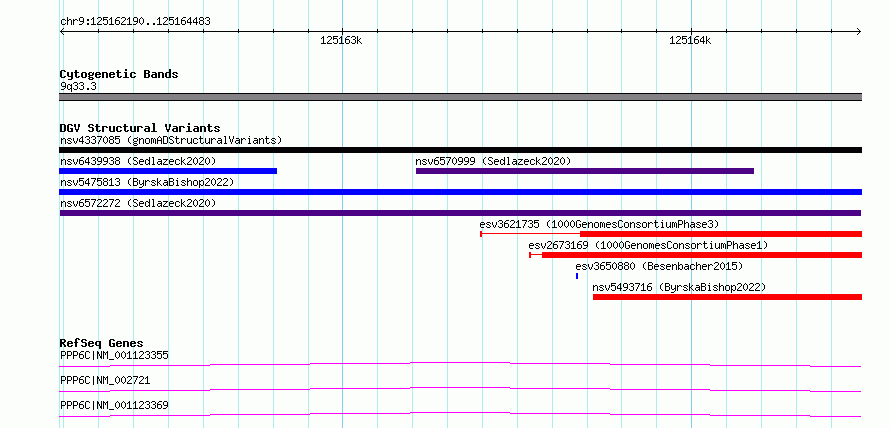Open the esv3650880 (Besenbacher2015) label
The width and height of the screenshot is (890, 428).
659,266
